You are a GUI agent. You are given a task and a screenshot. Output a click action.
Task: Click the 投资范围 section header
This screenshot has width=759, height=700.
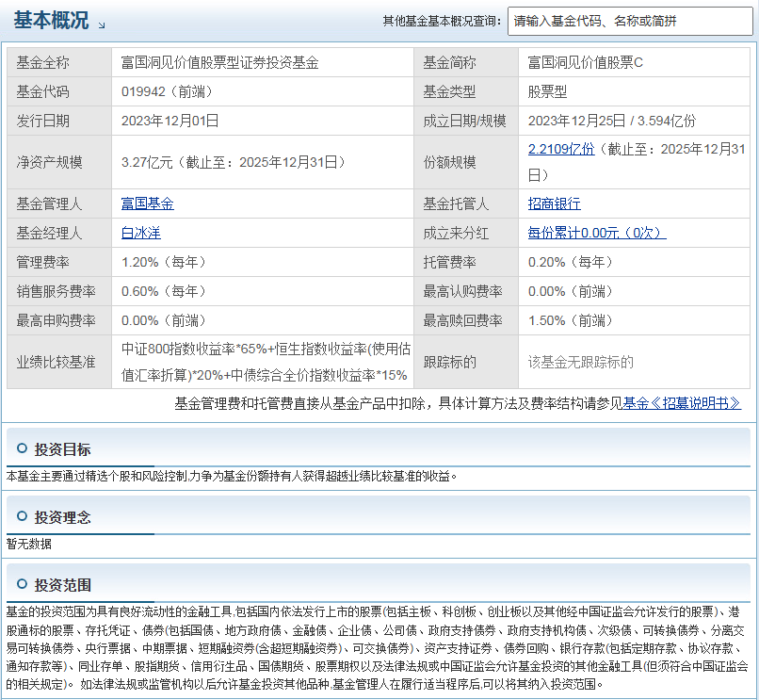click(x=62, y=585)
